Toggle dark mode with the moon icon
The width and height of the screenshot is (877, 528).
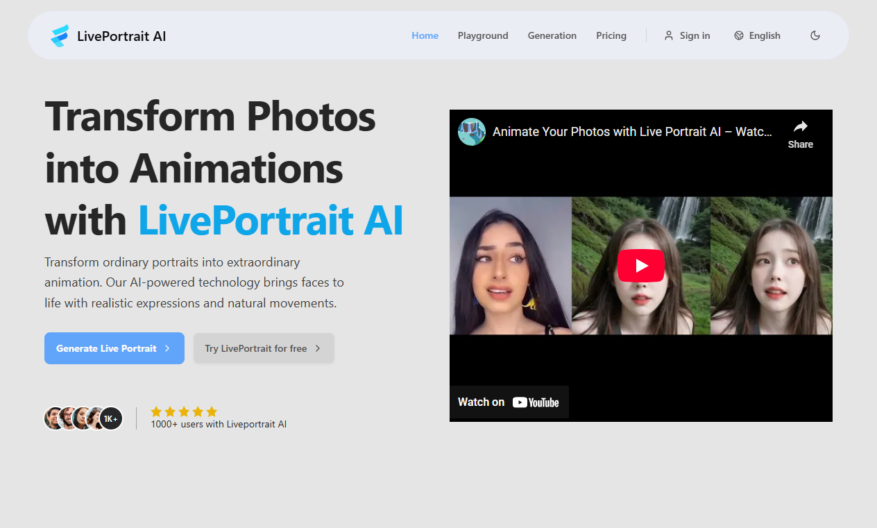[x=815, y=36]
